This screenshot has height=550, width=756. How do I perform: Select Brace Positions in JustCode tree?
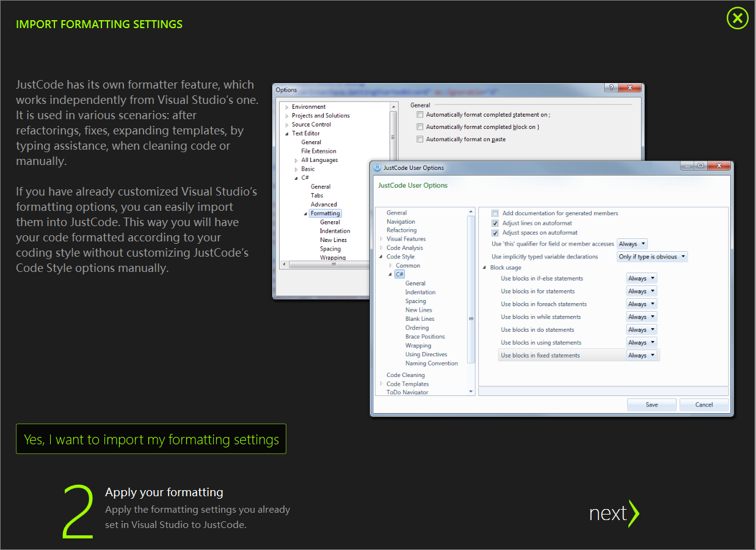[x=425, y=337]
